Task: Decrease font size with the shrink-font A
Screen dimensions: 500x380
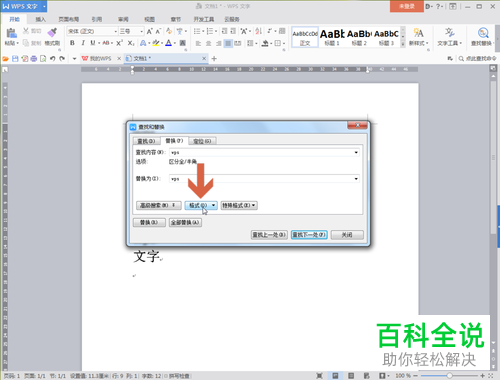Action: 158,31
